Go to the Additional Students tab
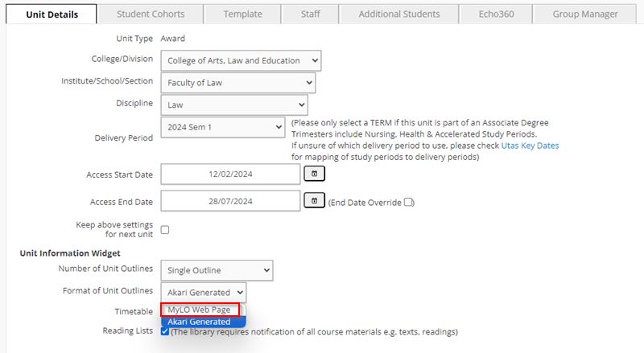The image size is (644, 353). point(399,14)
